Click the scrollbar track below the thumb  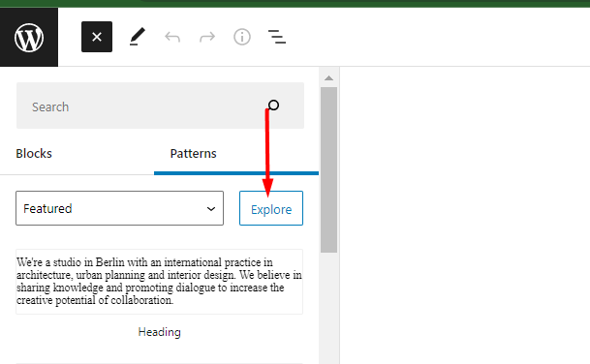pyautogui.click(x=328, y=309)
